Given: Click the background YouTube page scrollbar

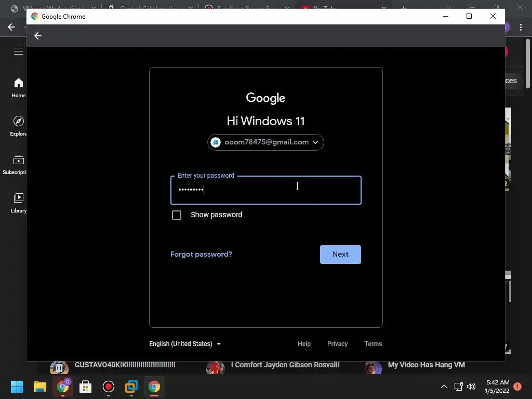Looking at the screenshot, I should point(528,64).
